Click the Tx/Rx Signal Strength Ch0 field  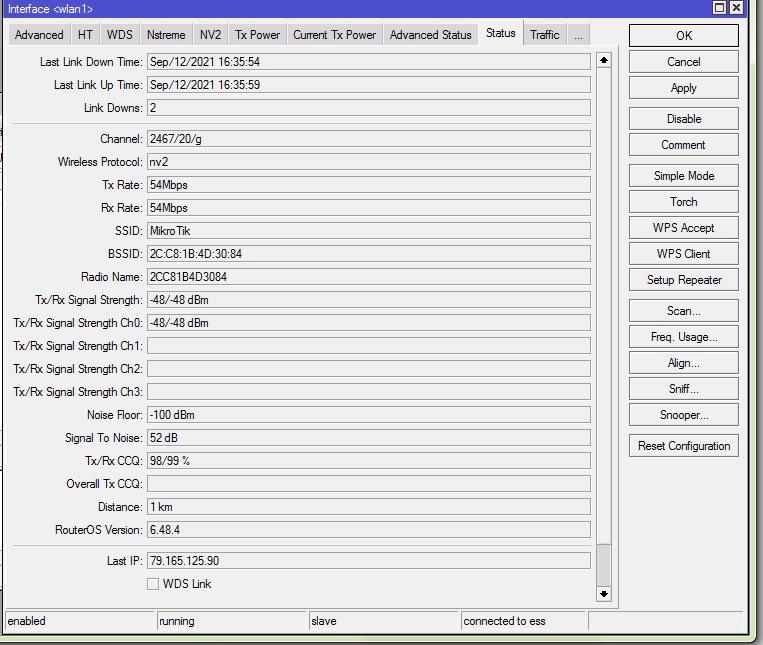pyautogui.click(x=369, y=322)
